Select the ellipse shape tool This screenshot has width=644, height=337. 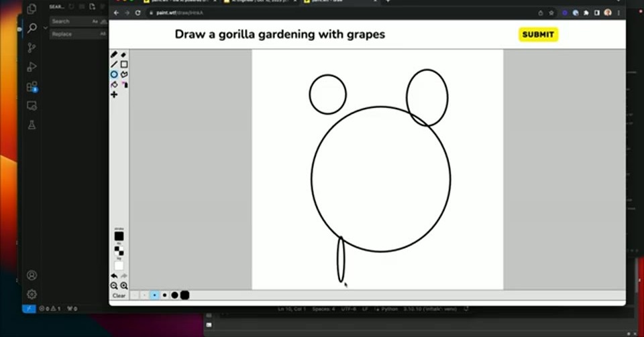pyautogui.click(x=114, y=74)
